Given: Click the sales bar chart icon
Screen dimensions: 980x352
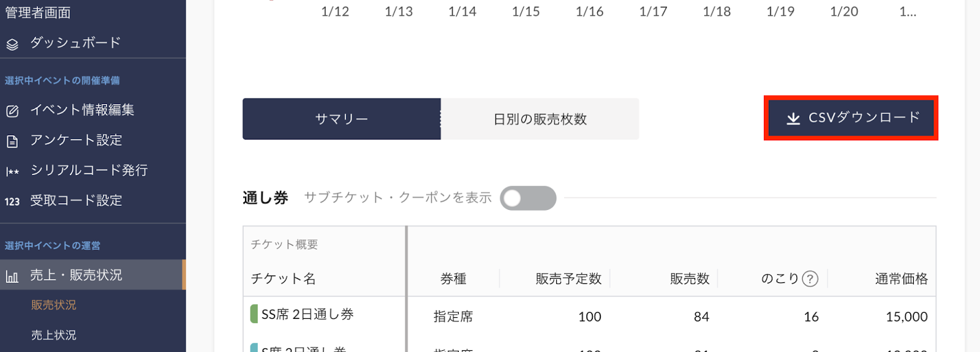Looking at the screenshot, I should pyautogui.click(x=12, y=277).
